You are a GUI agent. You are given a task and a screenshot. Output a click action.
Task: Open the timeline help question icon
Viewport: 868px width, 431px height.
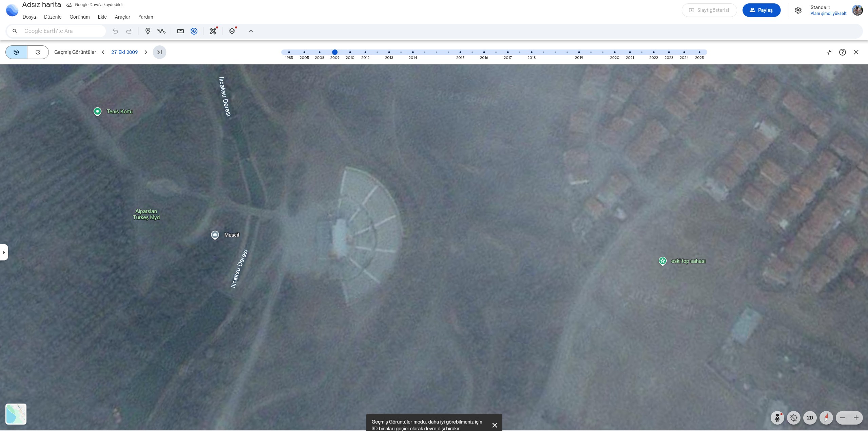tap(843, 52)
